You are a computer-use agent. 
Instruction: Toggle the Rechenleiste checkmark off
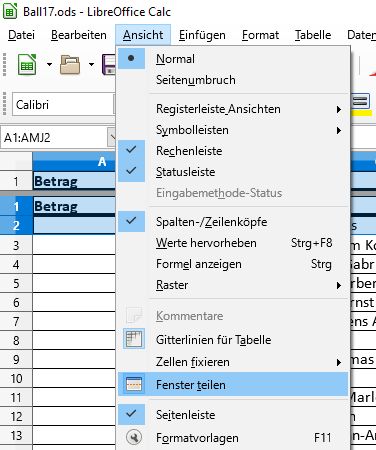(232, 151)
